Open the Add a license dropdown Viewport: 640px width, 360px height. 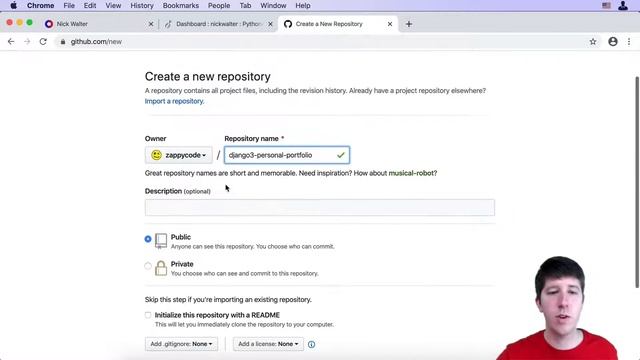268,344
